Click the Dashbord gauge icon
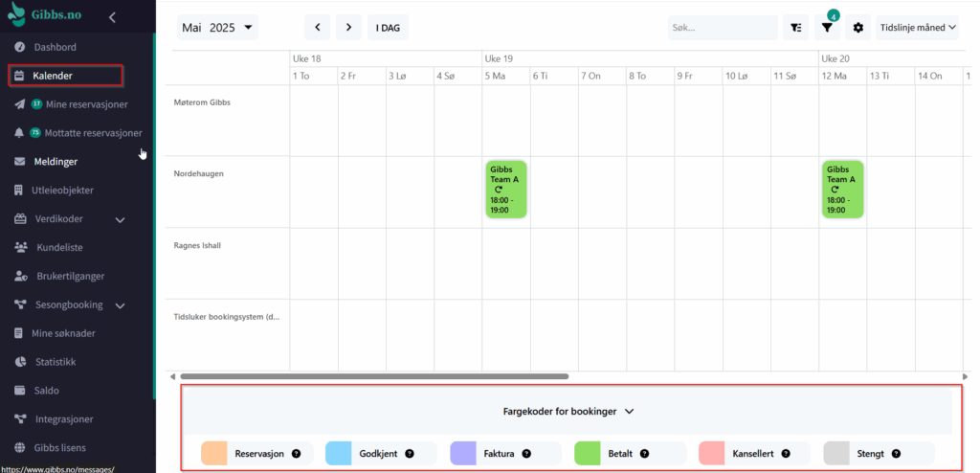The width and height of the screenshot is (980, 473). click(19, 47)
